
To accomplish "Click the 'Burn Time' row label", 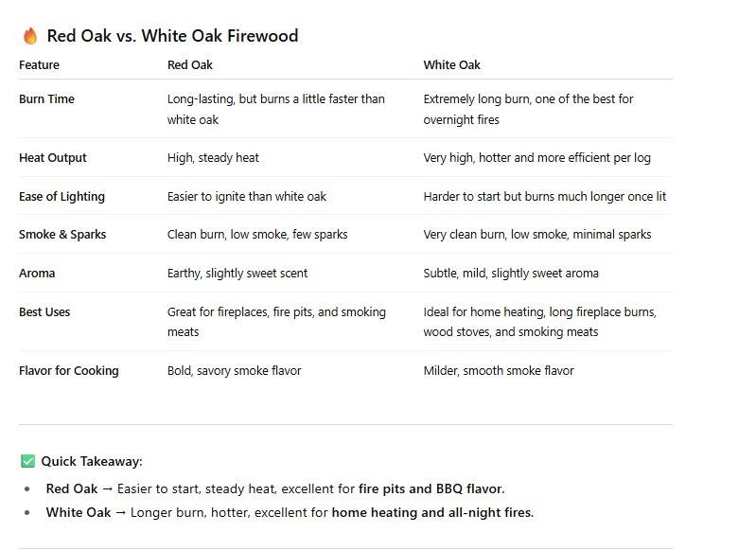I will click(46, 98).
